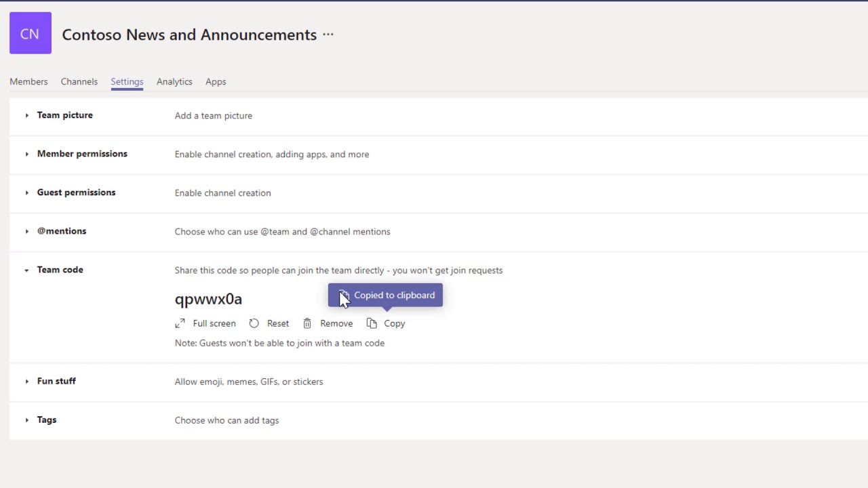
Task: Click the Copy pages icon
Action: tap(372, 323)
